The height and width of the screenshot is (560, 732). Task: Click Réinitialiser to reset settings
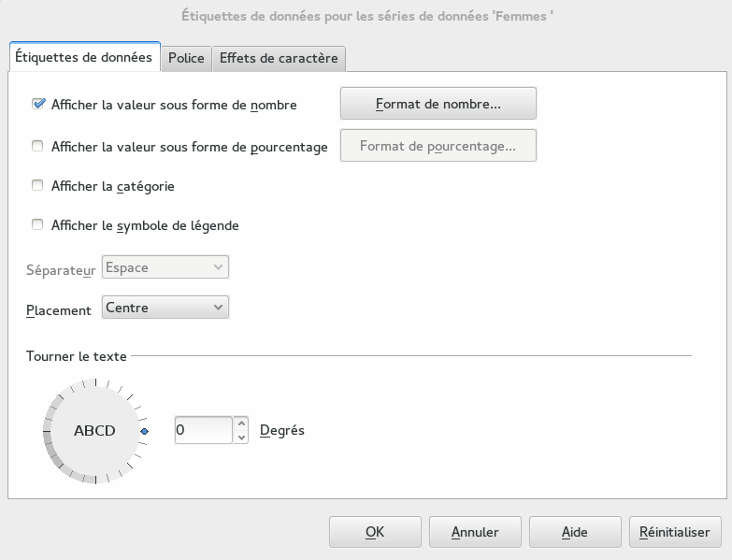[x=675, y=532]
